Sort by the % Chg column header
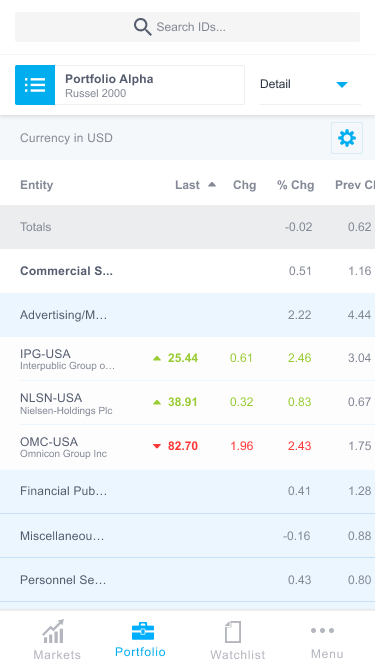The height and width of the screenshot is (667, 375). [x=295, y=185]
